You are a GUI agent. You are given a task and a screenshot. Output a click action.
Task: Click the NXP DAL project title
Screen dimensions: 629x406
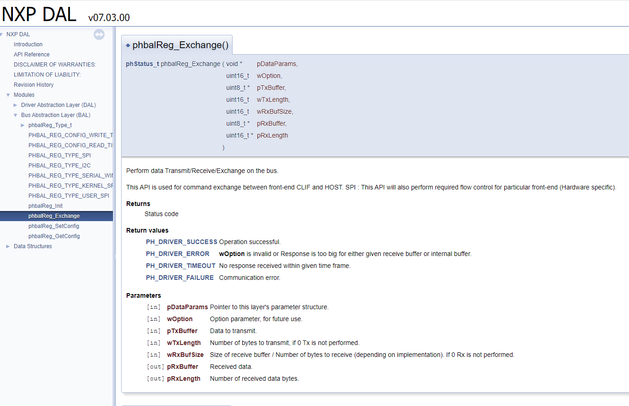click(39, 14)
